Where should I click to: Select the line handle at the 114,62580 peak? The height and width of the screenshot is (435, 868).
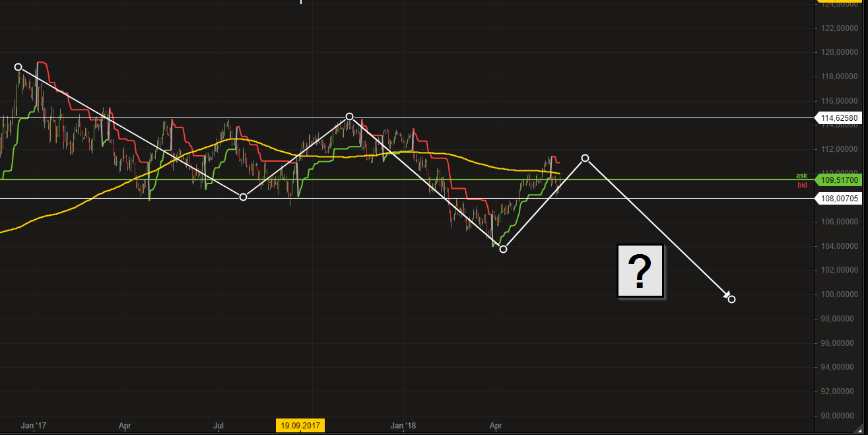pos(350,117)
